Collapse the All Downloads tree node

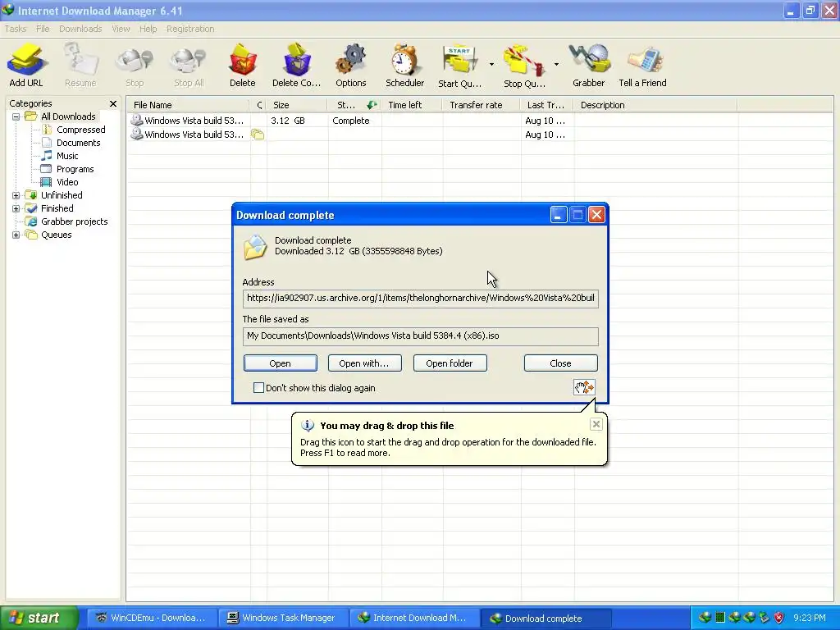[16, 116]
